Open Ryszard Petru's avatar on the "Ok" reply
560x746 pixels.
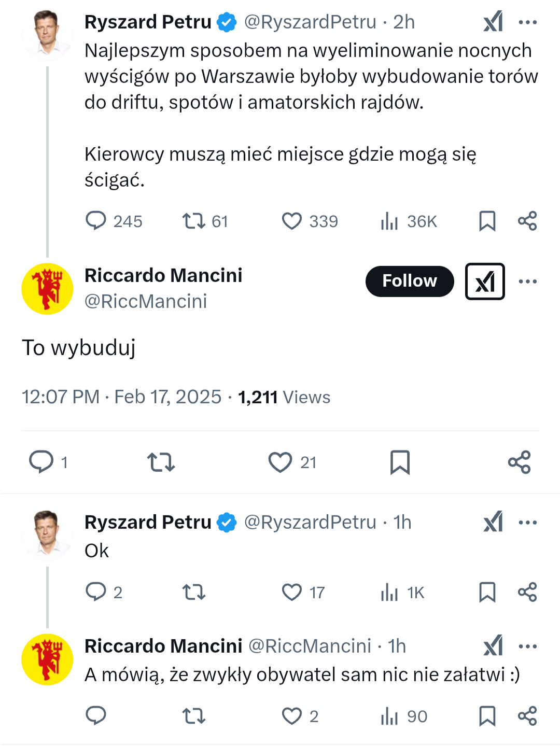click(x=47, y=534)
